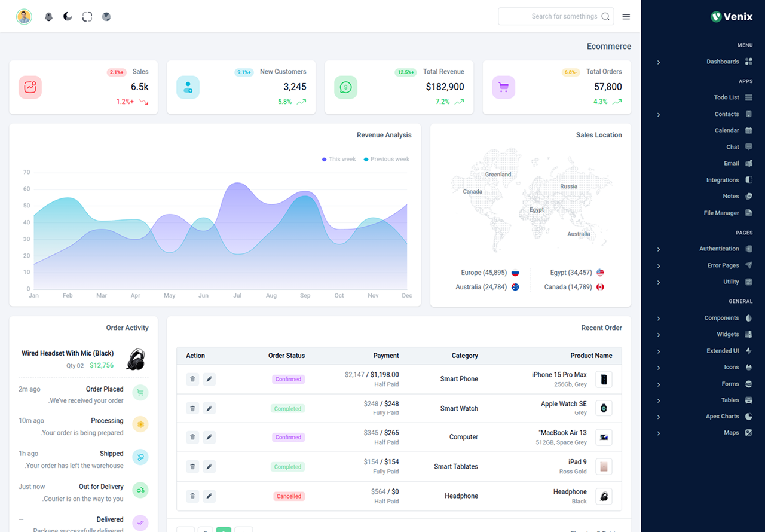765x532 pixels.
Task: Expand the Authentication submenu
Action: point(719,249)
